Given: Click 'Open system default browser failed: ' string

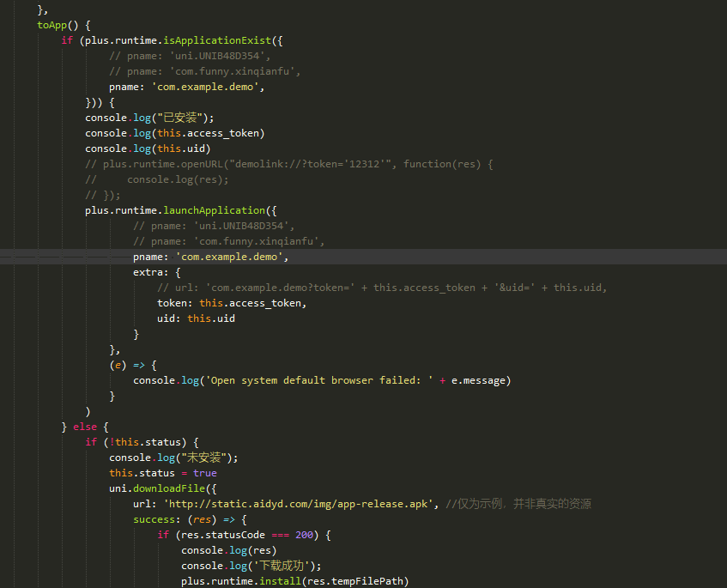Looking at the screenshot, I should 320,380.
